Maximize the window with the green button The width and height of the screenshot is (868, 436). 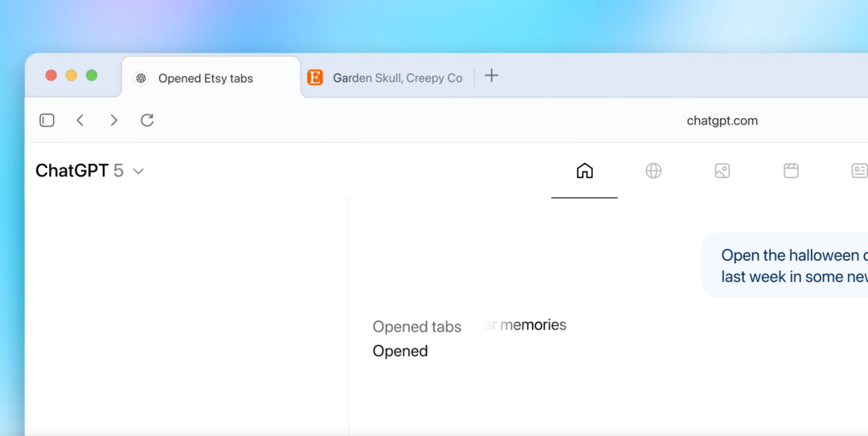[92, 75]
